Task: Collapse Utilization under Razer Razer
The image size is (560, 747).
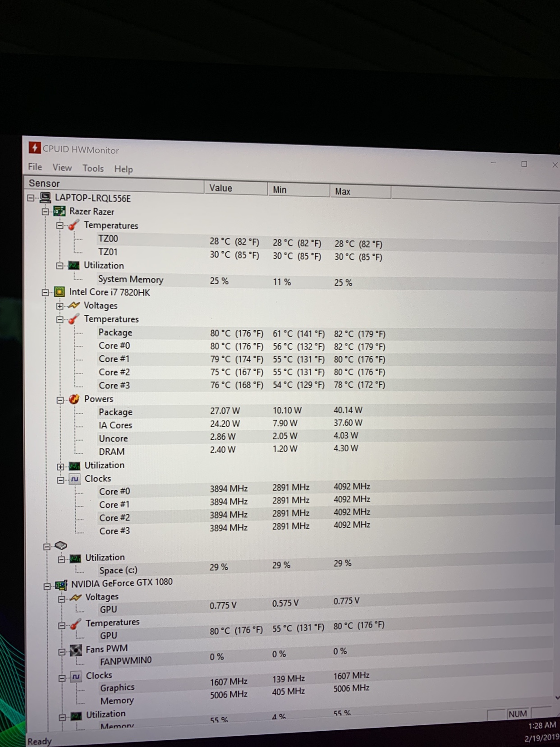Action: (59, 266)
